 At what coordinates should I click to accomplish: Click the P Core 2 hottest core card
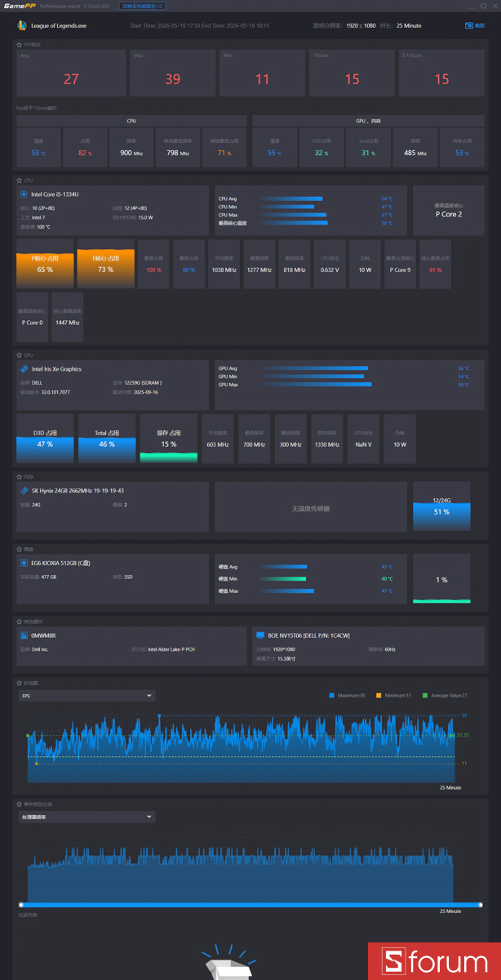point(449,210)
